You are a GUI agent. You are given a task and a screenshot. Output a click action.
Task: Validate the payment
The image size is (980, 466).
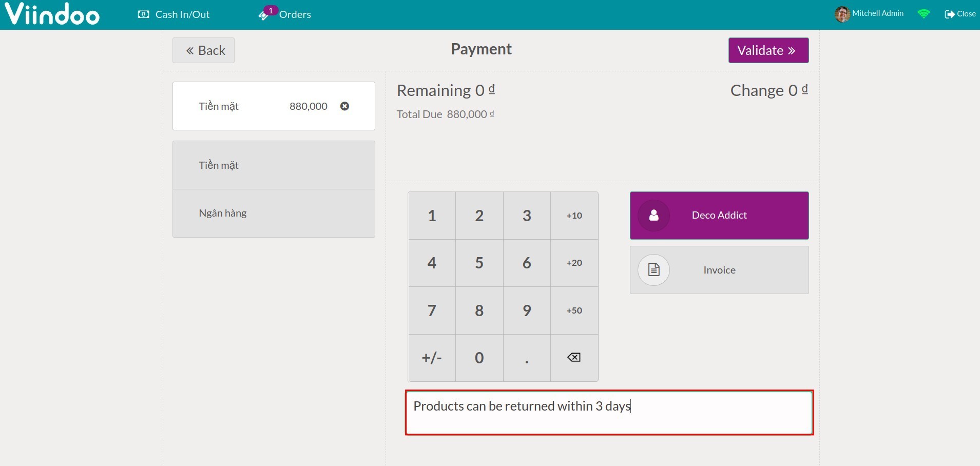coord(768,50)
